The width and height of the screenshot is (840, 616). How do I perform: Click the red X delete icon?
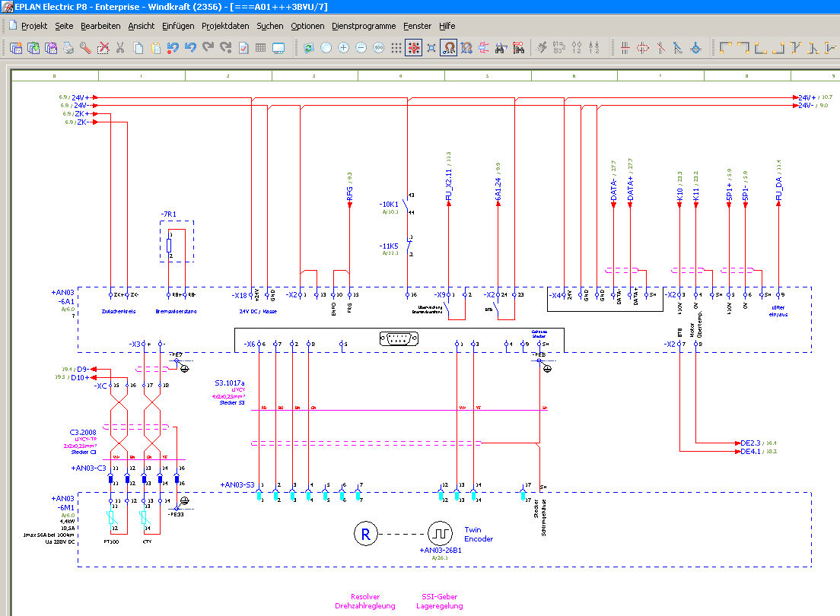pos(103,48)
